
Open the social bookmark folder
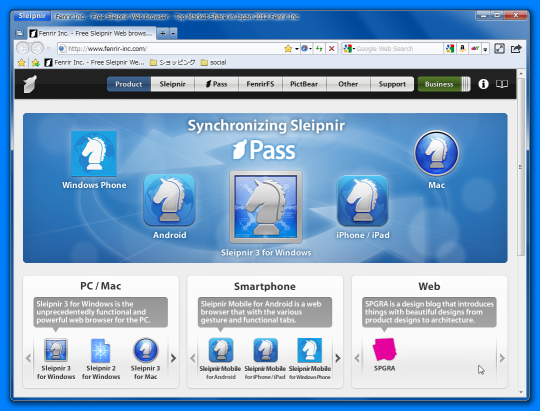214,62
